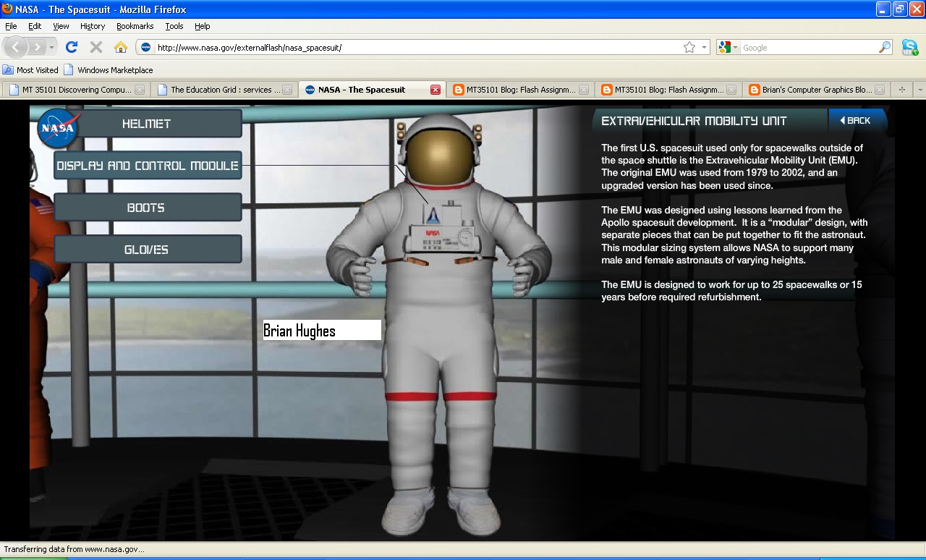The width and height of the screenshot is (926, 560).
Task: Open the Most Visited bookmarks folder
Action: click(30, 70)
